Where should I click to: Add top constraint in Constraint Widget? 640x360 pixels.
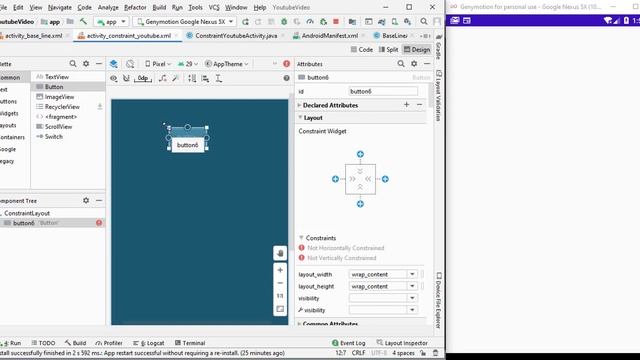[x=360, y=154]
